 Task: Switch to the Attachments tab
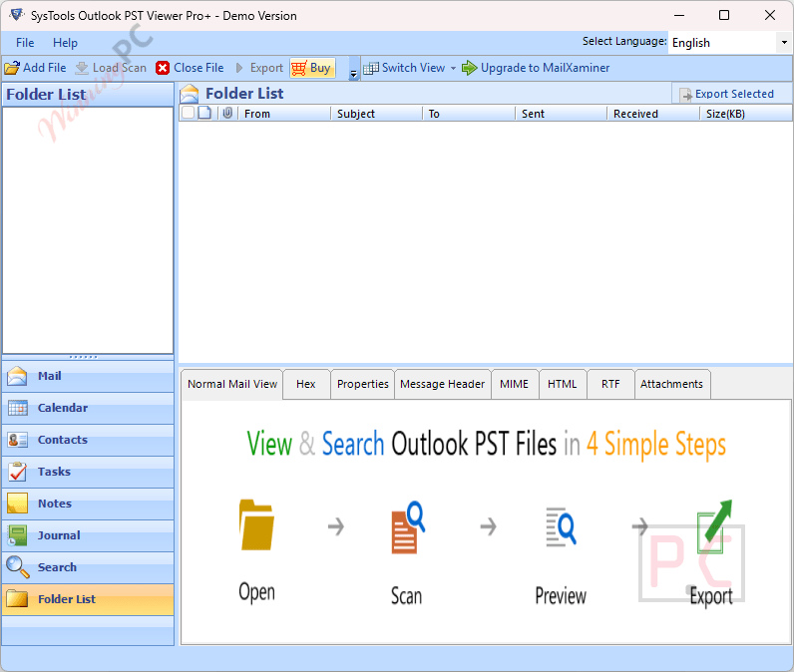coord(672,385)
